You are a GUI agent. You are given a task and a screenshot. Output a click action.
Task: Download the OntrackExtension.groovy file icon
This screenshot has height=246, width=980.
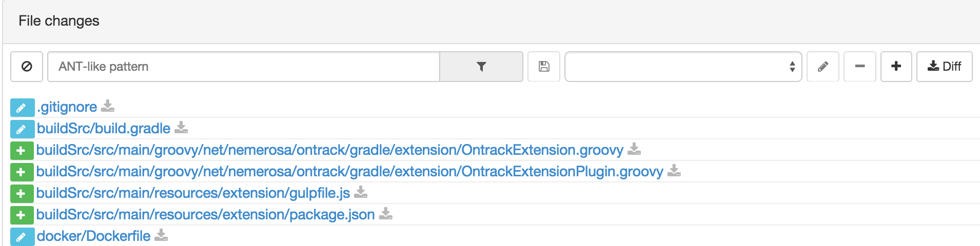(634, 150)
